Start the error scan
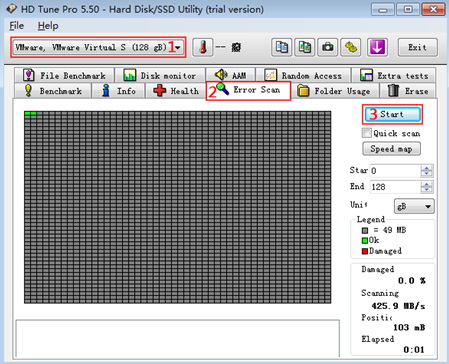 coord(392,114)
